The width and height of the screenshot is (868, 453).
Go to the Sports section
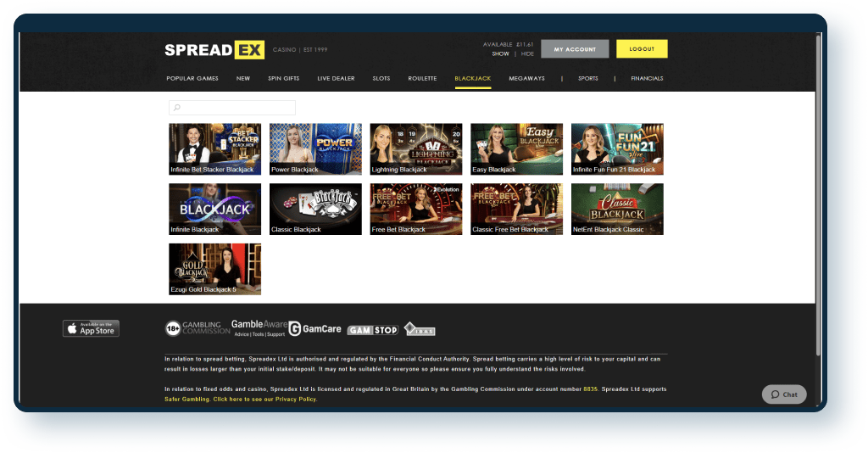588,79
